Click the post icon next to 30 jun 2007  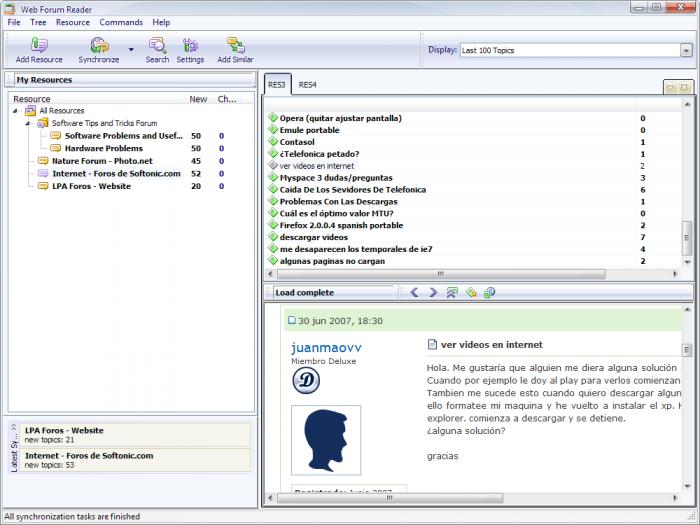click(x=292, y=320)
